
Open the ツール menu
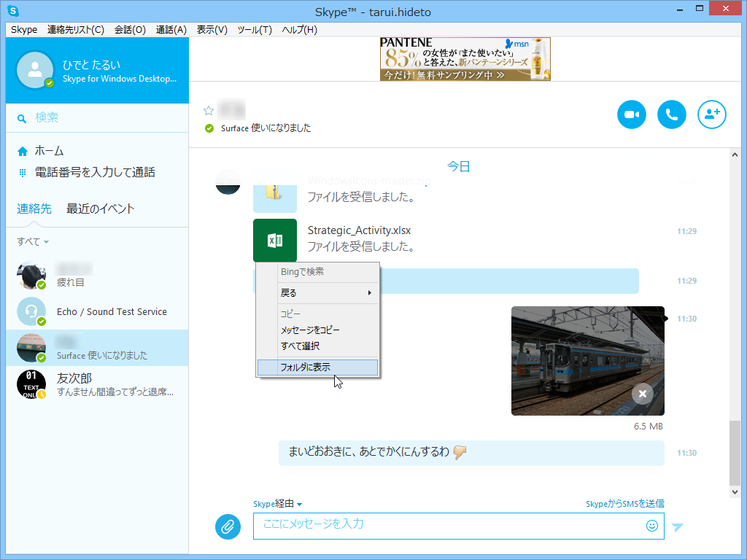point(253,30)
